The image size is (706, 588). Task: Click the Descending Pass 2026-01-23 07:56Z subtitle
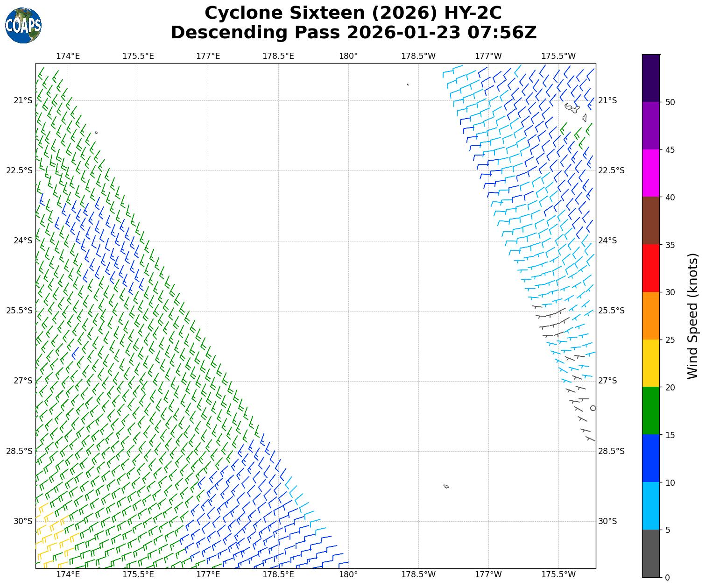[353, 33]
